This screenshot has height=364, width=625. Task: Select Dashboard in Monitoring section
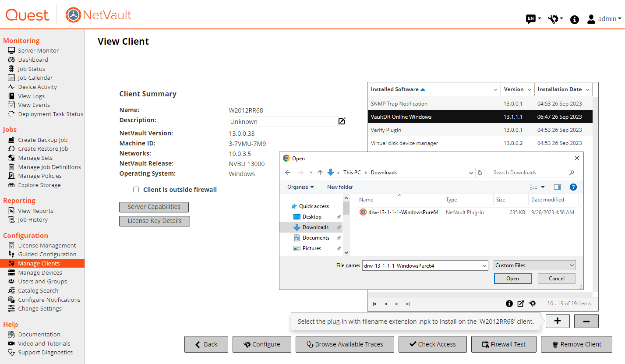click(x=33, y=60)
